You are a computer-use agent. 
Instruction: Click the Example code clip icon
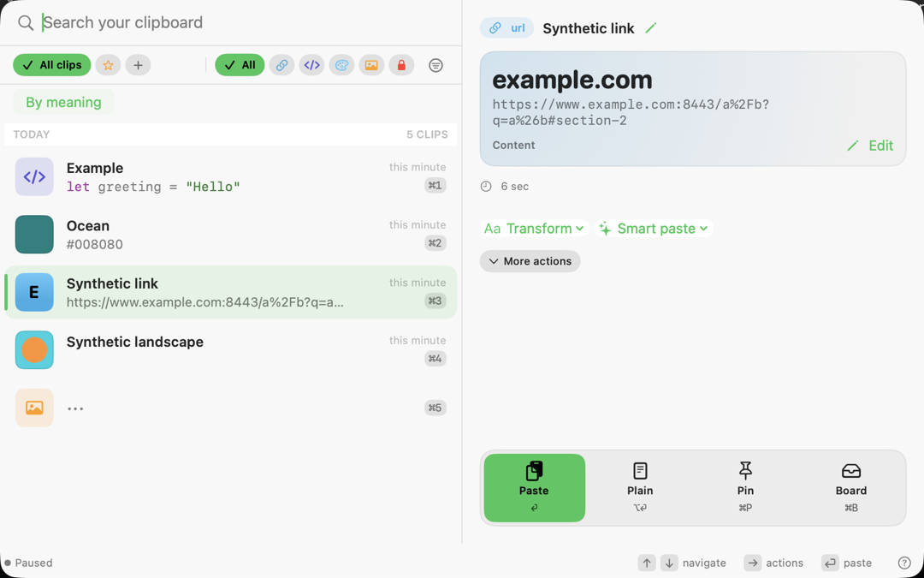pyautogui.click(x=34, y=176)
